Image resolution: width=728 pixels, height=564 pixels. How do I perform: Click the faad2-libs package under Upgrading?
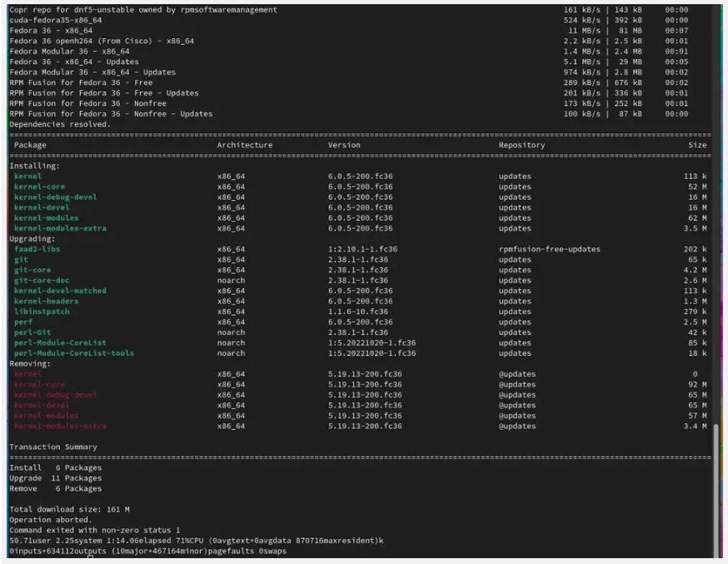click(37, 249)
